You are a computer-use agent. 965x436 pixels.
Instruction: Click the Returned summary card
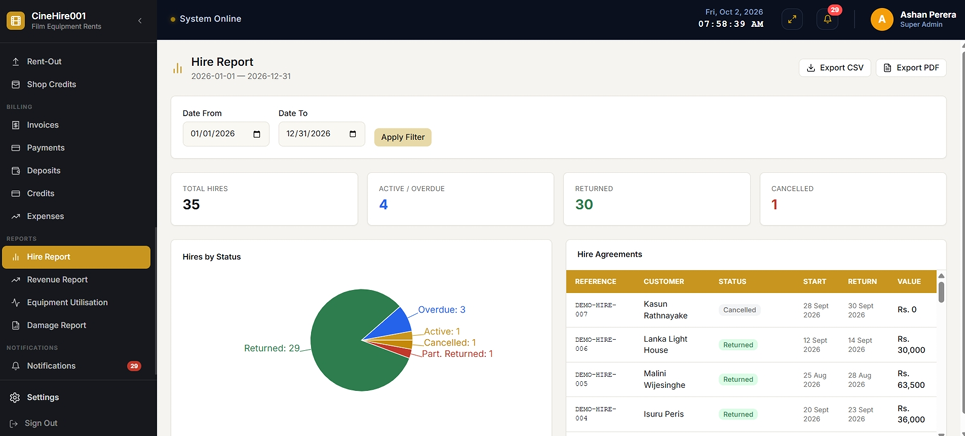657,199
